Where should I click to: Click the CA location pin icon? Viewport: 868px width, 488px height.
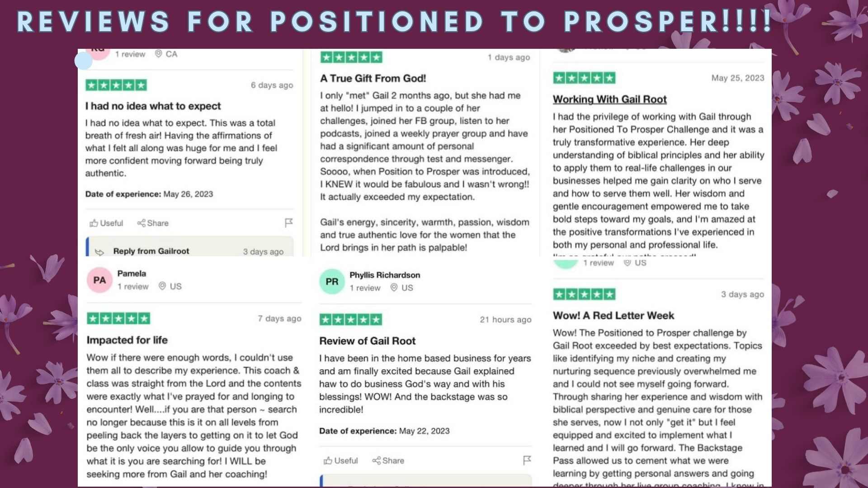point(158,54)
